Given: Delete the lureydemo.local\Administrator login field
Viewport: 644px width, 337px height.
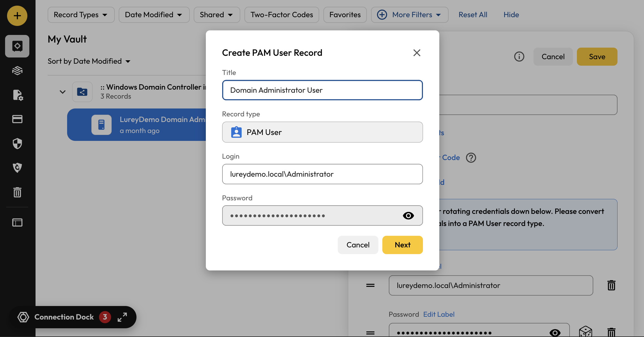Looking at the screenshot, I should click(x=611, y=285).
